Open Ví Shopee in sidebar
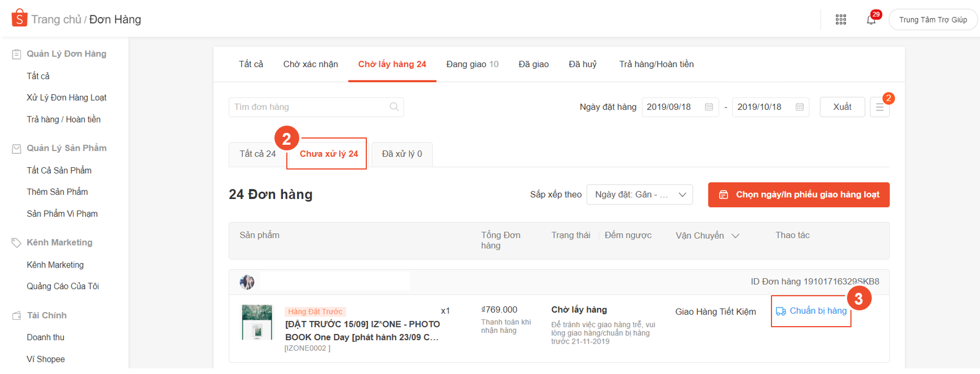 pyautogui.click(x=46, y=359)
